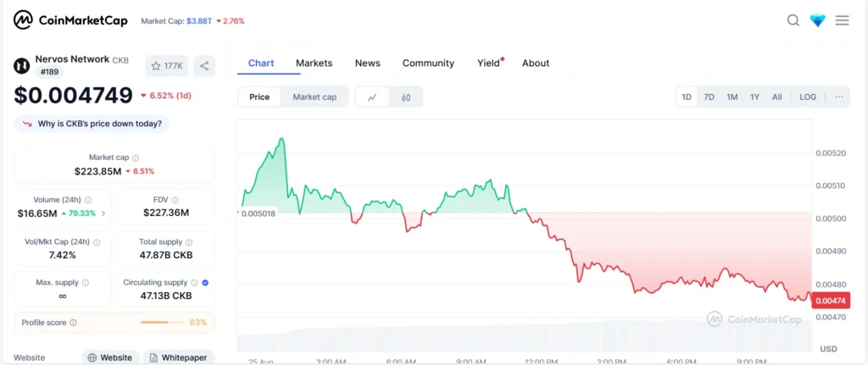This screenshot has height=365, width=868.
Task: Select the 1Y time range
Action: [754, 97]
